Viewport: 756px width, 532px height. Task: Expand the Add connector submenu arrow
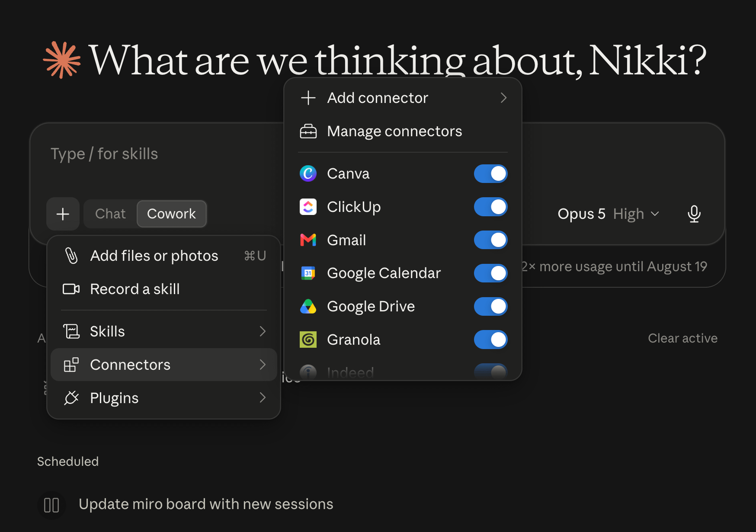pyautogui.click(x=503, y=98)
